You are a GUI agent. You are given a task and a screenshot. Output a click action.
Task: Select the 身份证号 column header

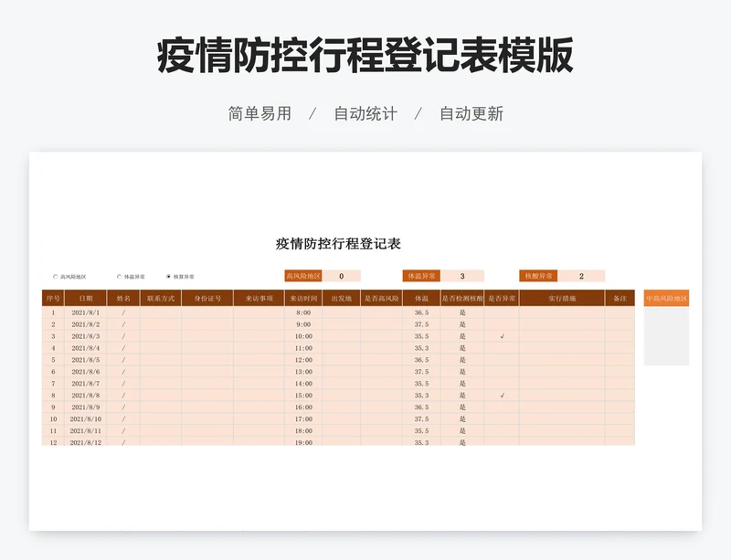(x=207, y=298)
